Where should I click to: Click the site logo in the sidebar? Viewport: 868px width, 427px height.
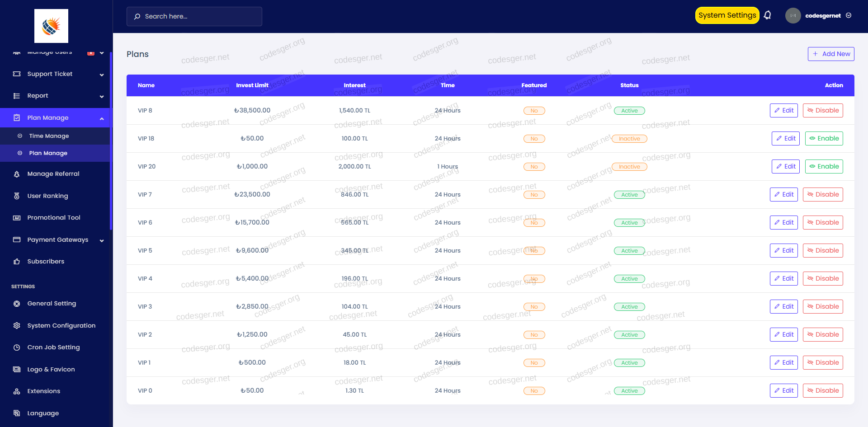(51, 26)
